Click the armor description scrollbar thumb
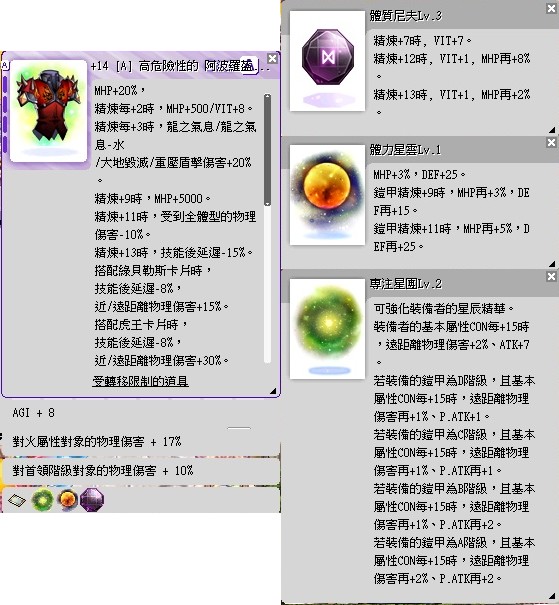The image size is (559, 605). point(267,150)
